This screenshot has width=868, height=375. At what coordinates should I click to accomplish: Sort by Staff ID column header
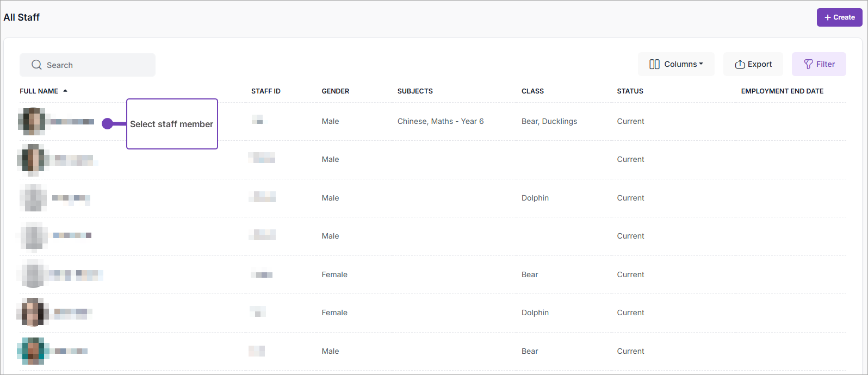265,91
